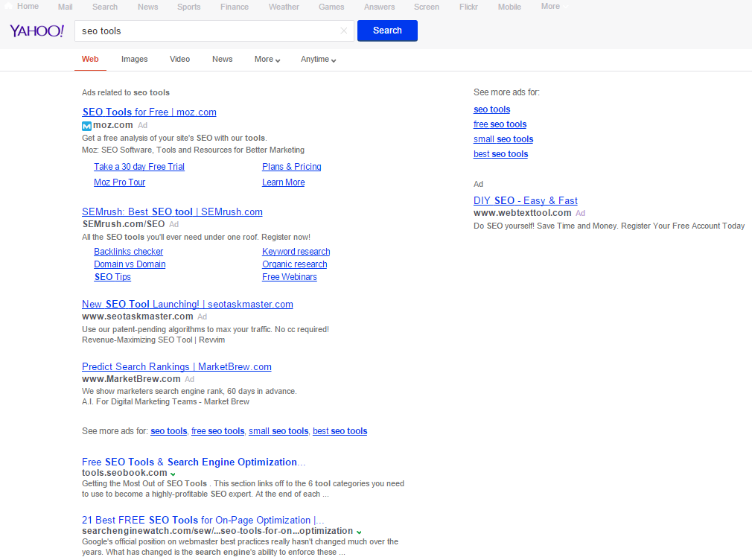Screen dimensions: 752x560
Task: Click the "Take a 30 day Free Trial" link
Action: (x=139, y=167)
